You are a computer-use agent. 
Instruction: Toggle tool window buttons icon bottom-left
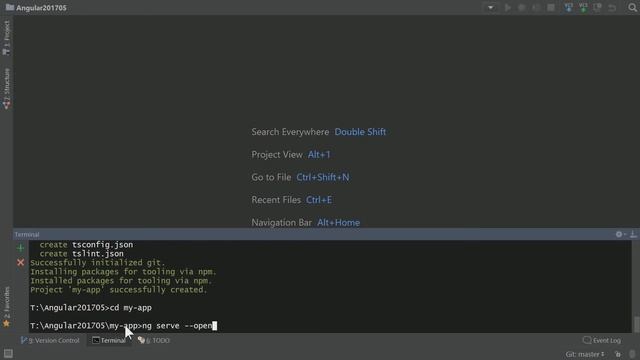coord(8,353)
